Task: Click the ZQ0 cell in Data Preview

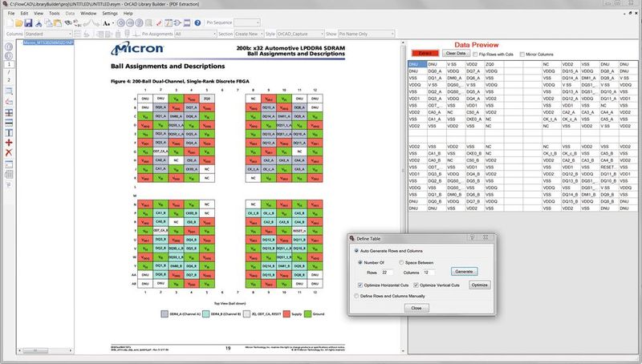Action: click(x=494, y=64)
